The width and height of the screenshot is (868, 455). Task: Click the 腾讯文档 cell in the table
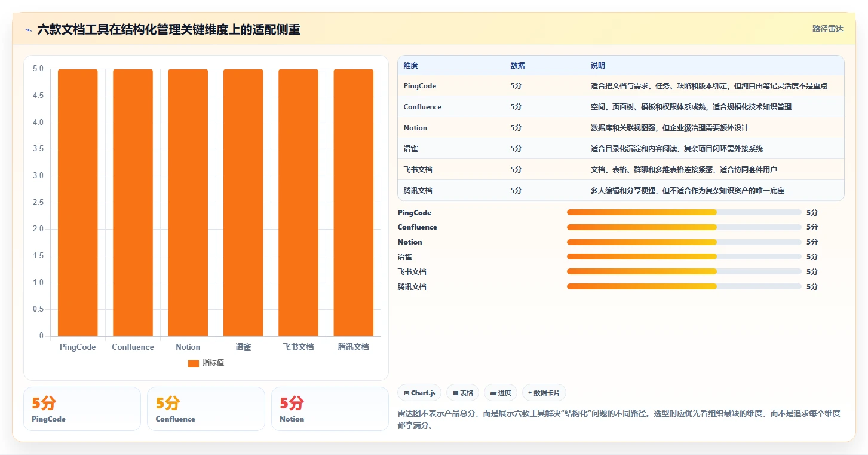tap(418, 191)
